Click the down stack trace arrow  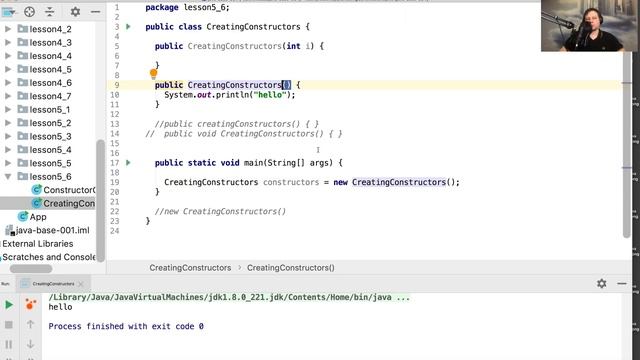click(31, 344)
